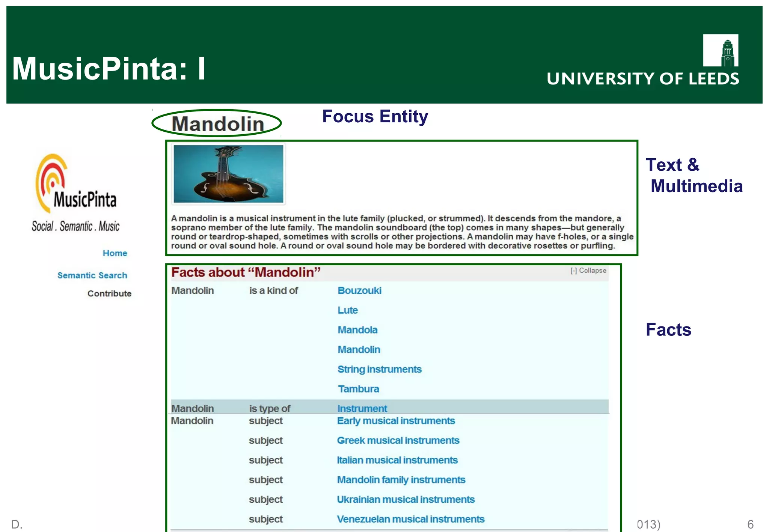
Task: Click the 'is a kind of' relation text
Action: click(273, 291)
